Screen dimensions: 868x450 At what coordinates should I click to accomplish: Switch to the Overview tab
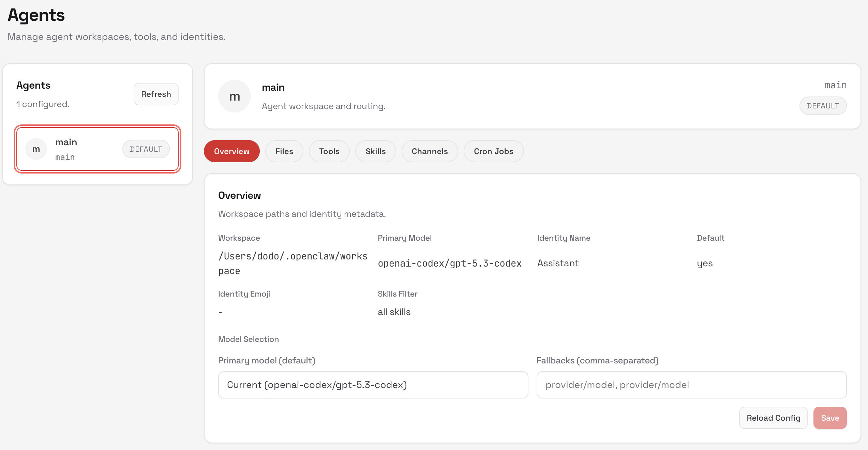[x=231, y=151]
